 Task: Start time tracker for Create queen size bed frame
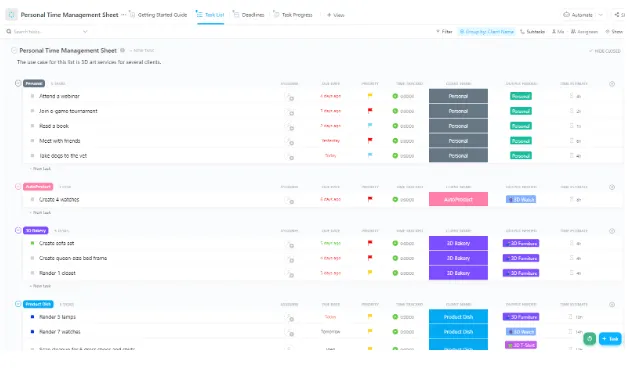coord(395,258)
